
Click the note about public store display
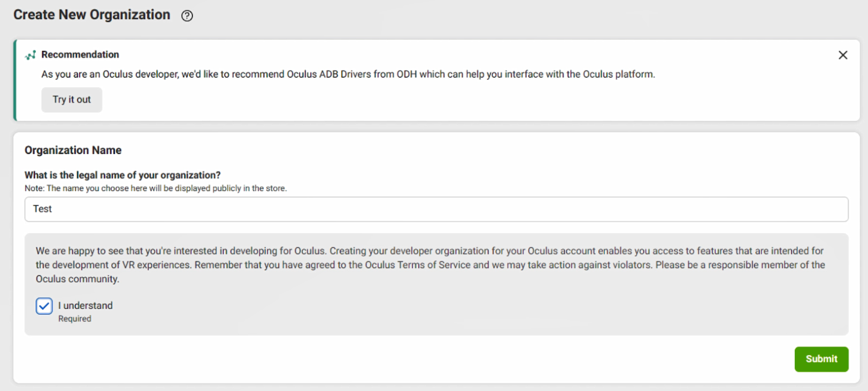pyautogui.click(x=156, y=188)
